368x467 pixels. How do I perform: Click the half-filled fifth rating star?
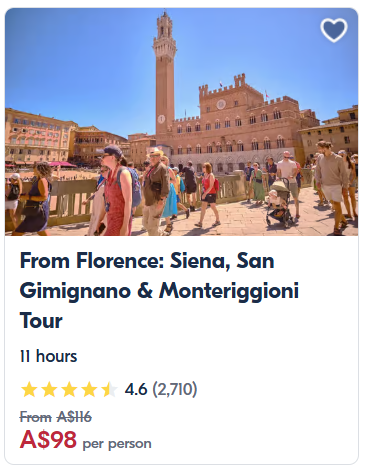[x=109, y=389]
